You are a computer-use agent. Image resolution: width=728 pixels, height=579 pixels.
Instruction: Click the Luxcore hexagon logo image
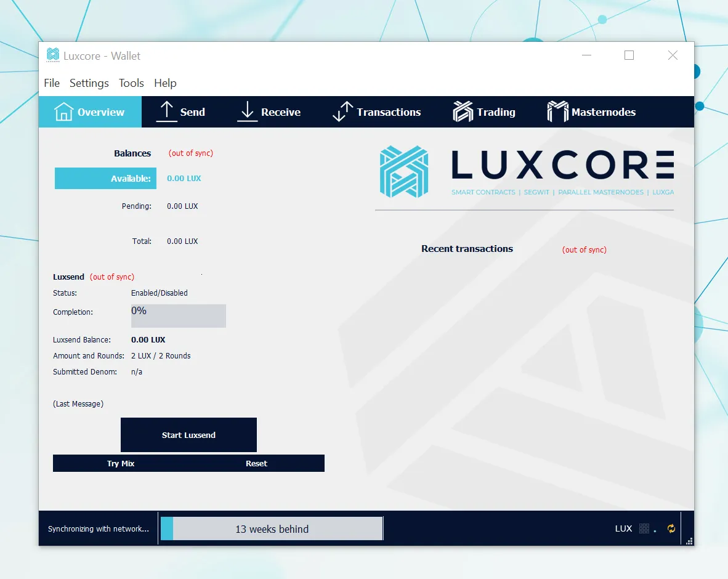404,172
